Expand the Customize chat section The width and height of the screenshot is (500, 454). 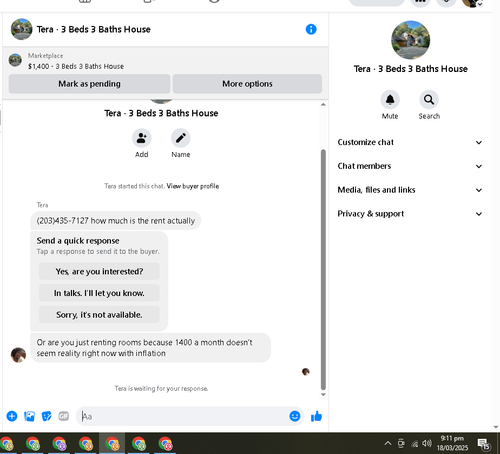tap(410, 142)
